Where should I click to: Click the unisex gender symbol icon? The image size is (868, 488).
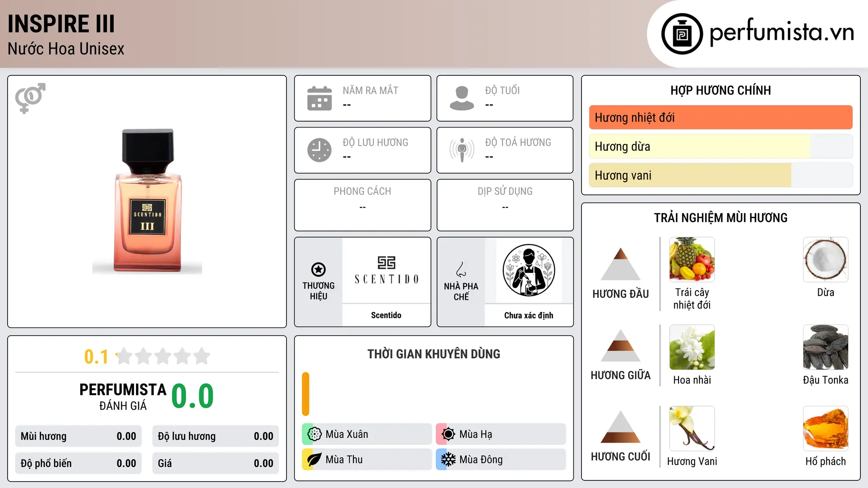click(30, 98)
